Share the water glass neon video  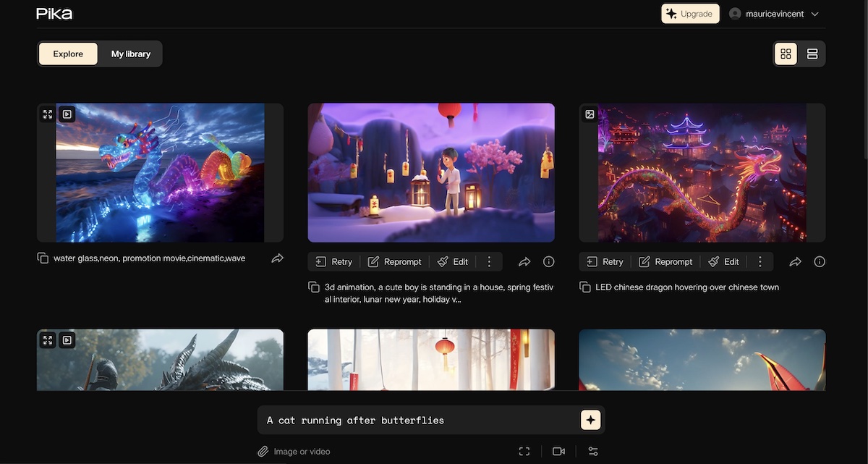(x=277, y=258)
